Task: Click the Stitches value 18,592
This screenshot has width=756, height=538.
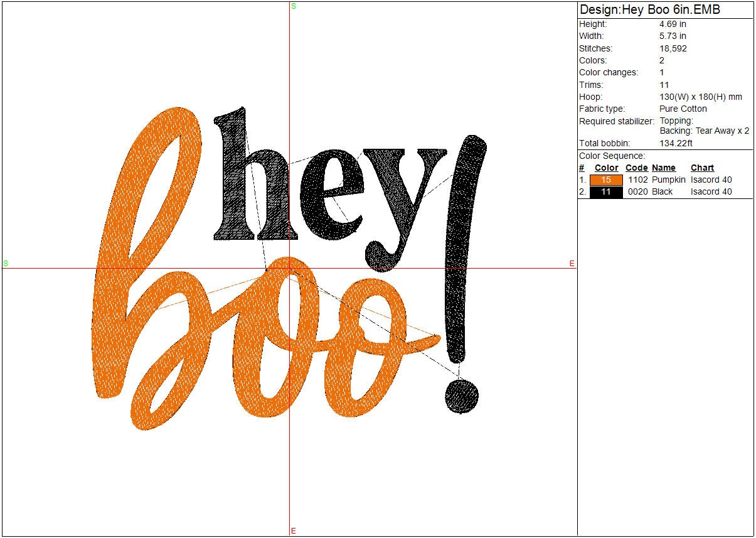Action: (x=673, y=48)
